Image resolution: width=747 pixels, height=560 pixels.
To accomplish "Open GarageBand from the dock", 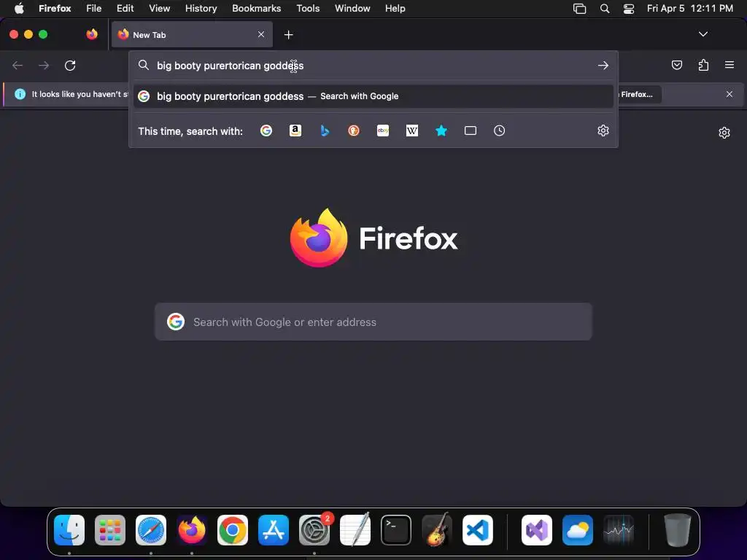I will point(437,529).
